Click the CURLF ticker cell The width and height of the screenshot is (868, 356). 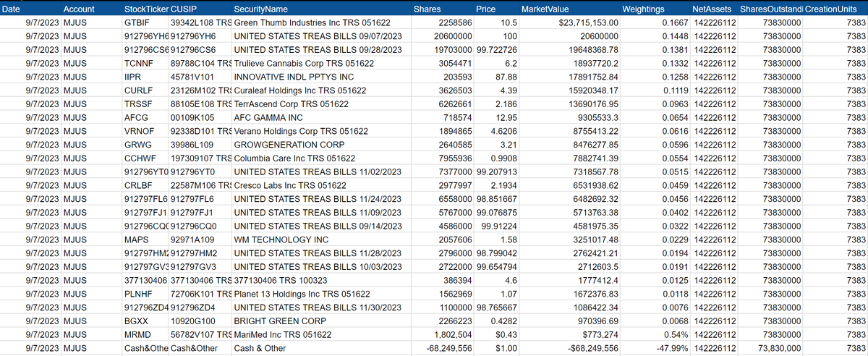pos(138,90)
